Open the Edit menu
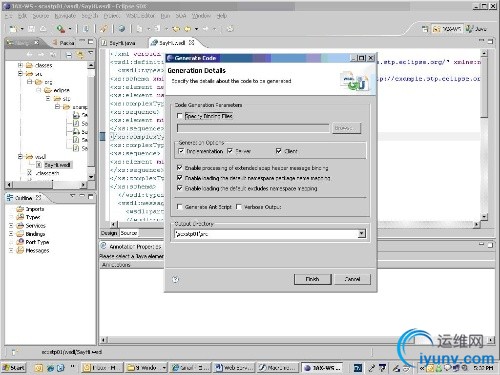The width and height of the screenshot is (500, 375). click(x=22, y=16)
